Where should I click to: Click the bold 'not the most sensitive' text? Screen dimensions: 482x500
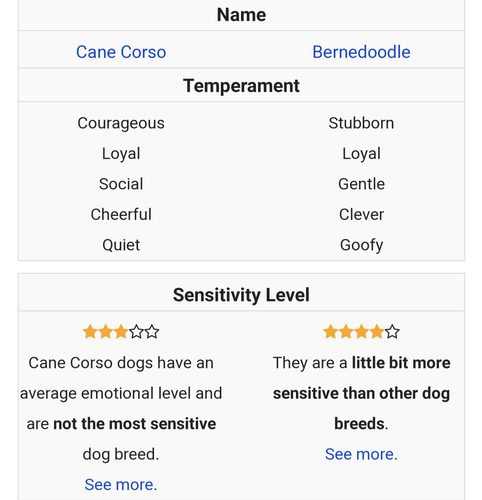click(135, 424)
